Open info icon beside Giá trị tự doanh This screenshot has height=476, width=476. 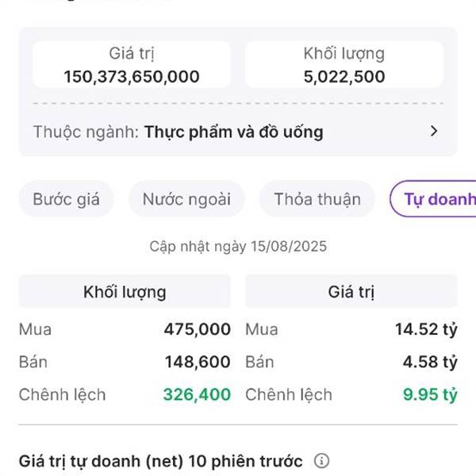point(321,461)
